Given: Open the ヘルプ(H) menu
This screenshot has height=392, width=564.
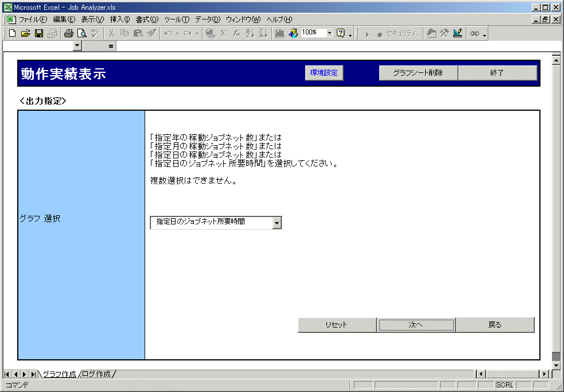Looking at the screenshot, I should click(279, 20).
